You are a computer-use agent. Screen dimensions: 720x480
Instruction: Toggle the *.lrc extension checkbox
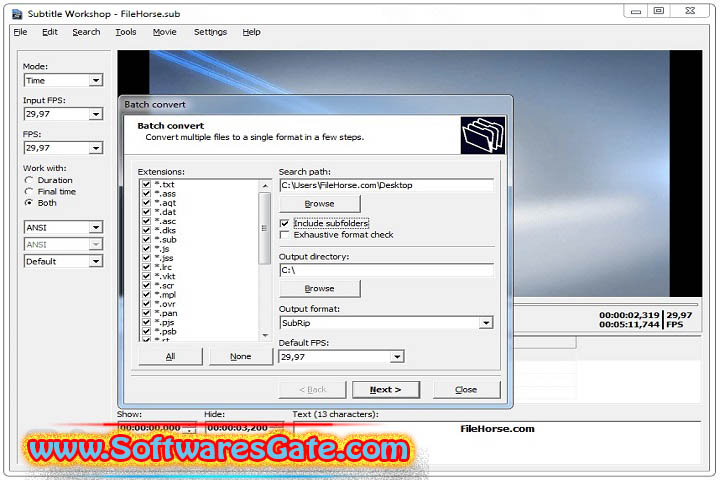coord(146,267)
